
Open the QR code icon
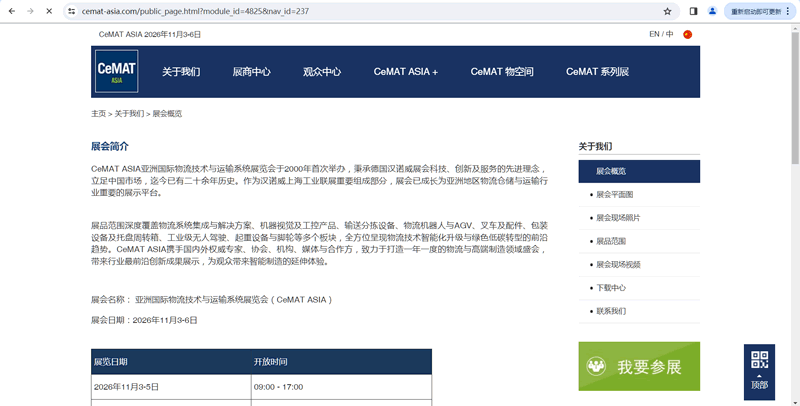point(759,361)
